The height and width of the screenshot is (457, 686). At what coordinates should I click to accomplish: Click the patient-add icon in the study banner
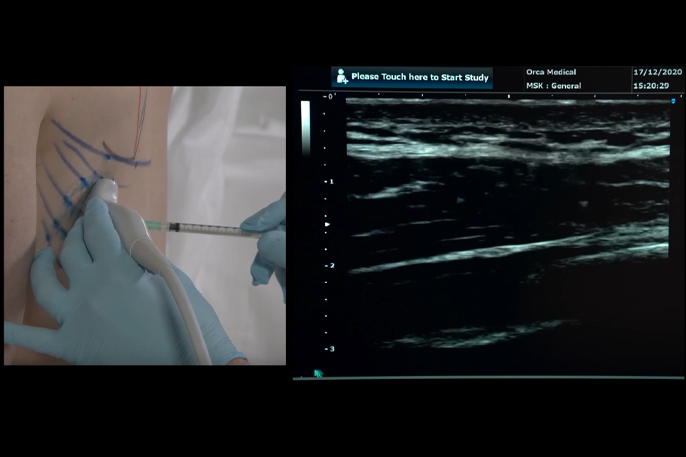tap(342, 77)
